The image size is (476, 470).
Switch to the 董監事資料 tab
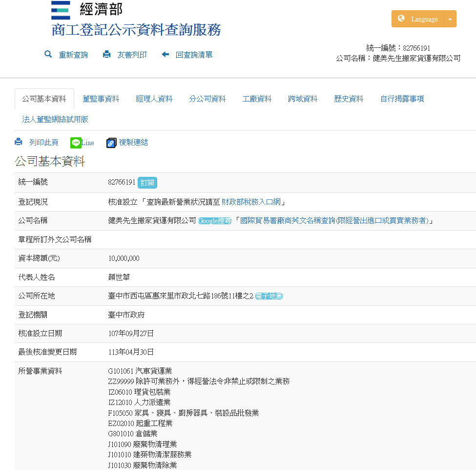[101, 99]
